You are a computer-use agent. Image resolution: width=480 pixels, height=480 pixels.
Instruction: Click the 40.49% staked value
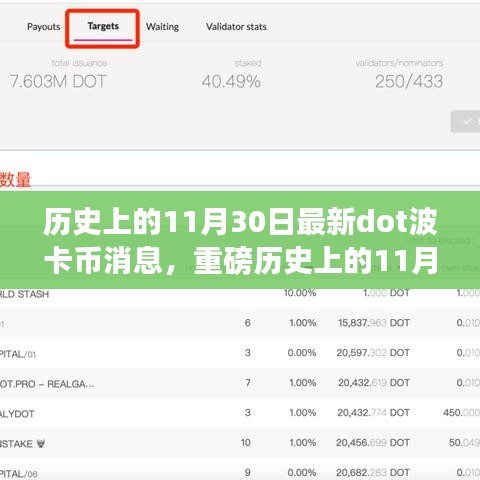(231, 81)
